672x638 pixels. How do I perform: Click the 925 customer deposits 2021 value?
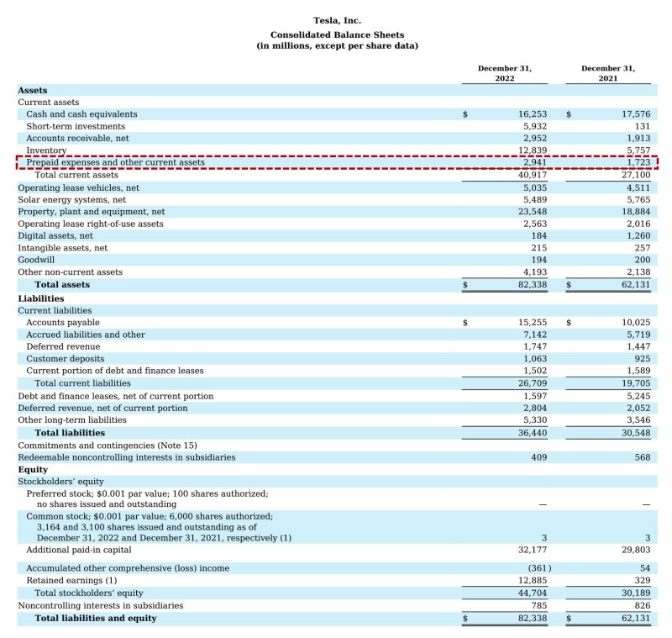click(x=643, y=359)
